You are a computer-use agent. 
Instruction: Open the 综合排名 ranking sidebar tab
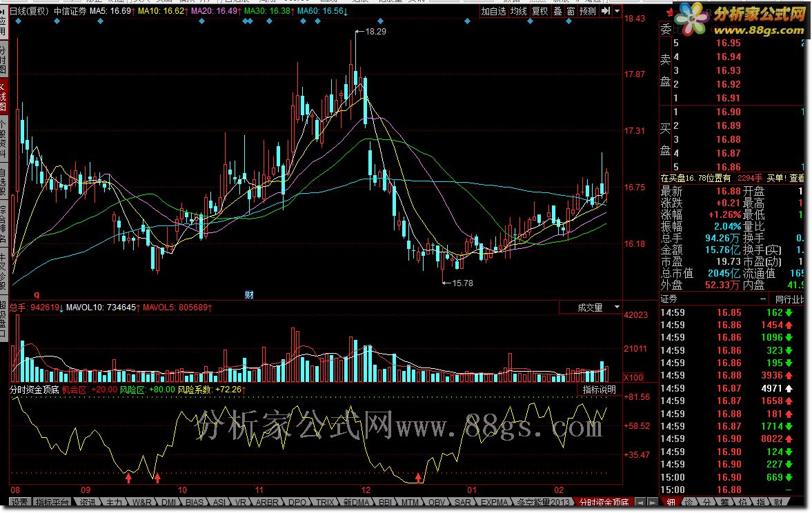pos(3,223)
